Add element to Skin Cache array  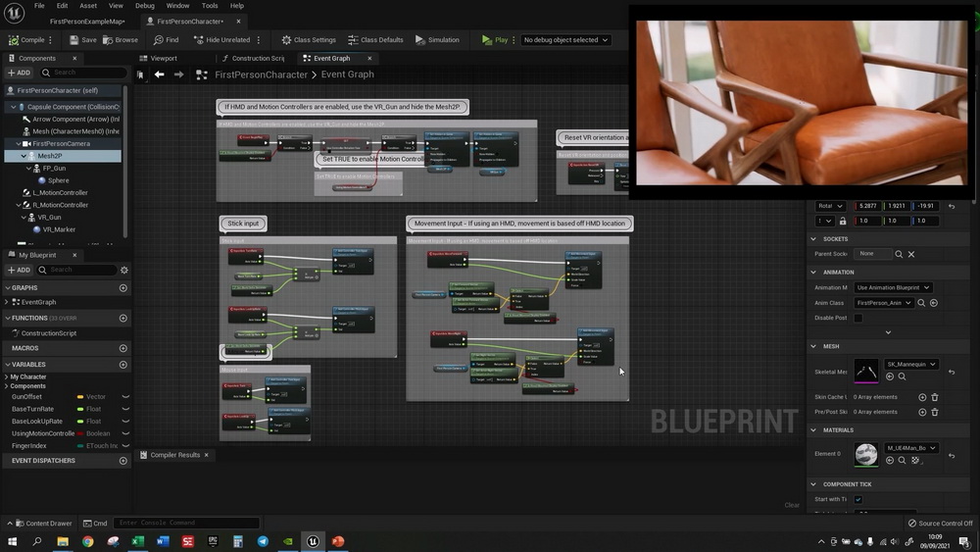[922, 398]
